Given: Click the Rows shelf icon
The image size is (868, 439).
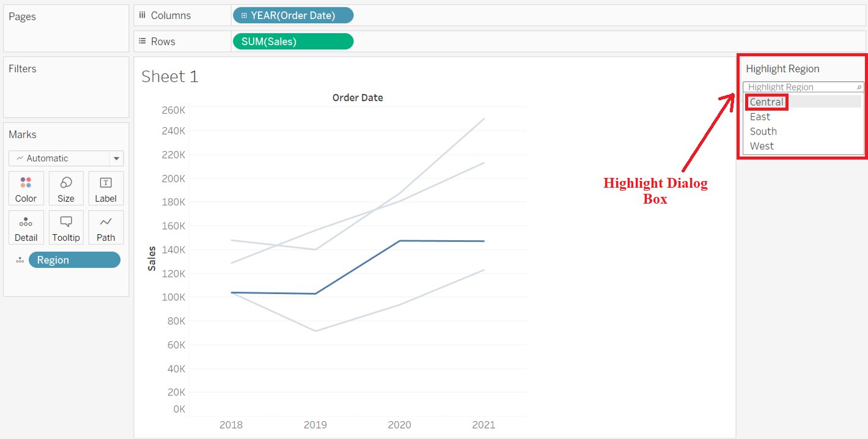Looking at the screenshot, I should tap(141, 41).
